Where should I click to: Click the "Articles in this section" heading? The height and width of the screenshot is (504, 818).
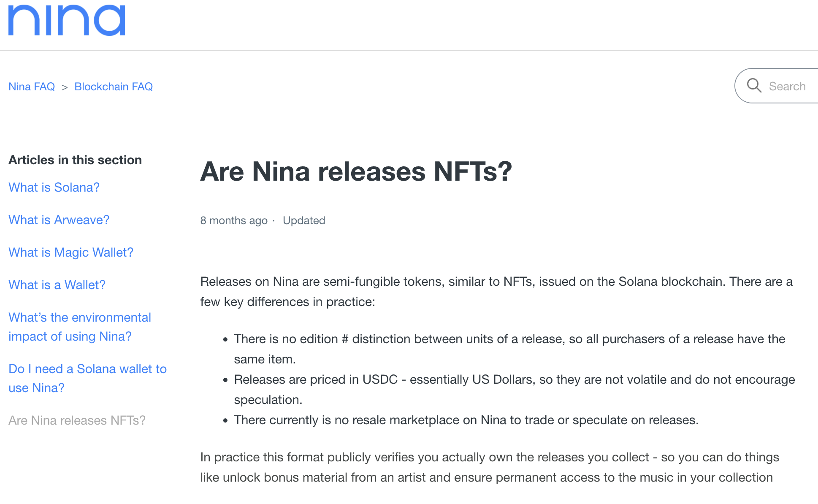[x=75, y=160]
